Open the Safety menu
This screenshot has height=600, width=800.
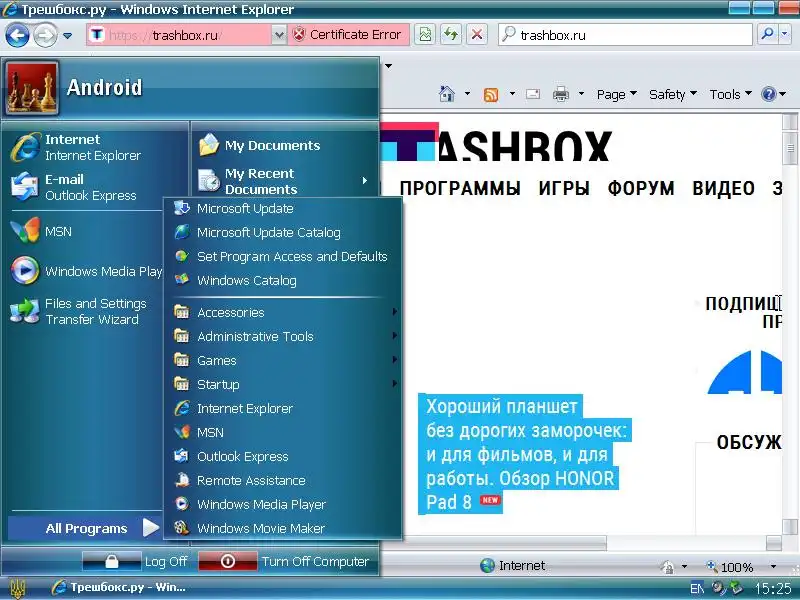[x=673, y=94]
